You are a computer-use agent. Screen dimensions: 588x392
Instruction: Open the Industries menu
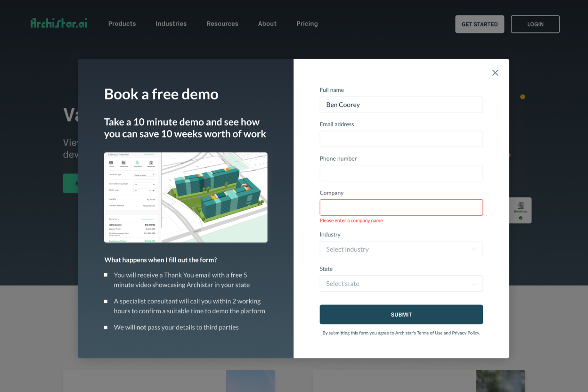(x=171, y=24)
